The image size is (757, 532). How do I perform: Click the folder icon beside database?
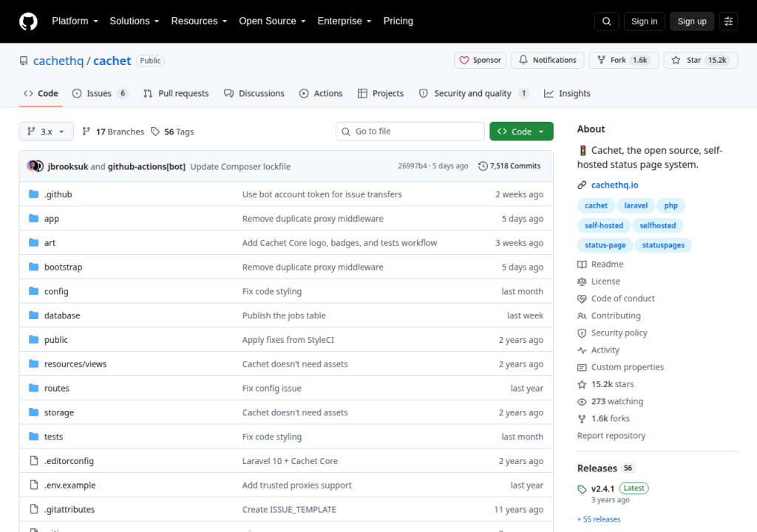[x=33, y=316]
